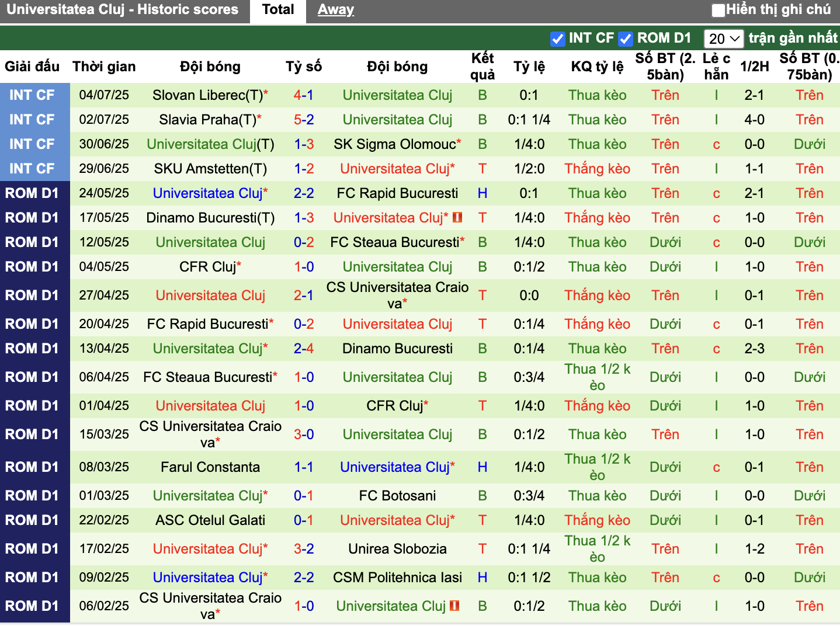Screen dimensions: 840x626
Task: Click FC Steaua Bucuresti on 12/05/25 row
Action: click(395, 242)
